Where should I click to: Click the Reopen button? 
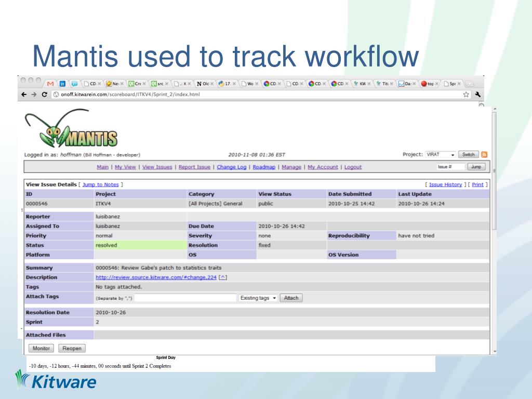coord(72,348)
